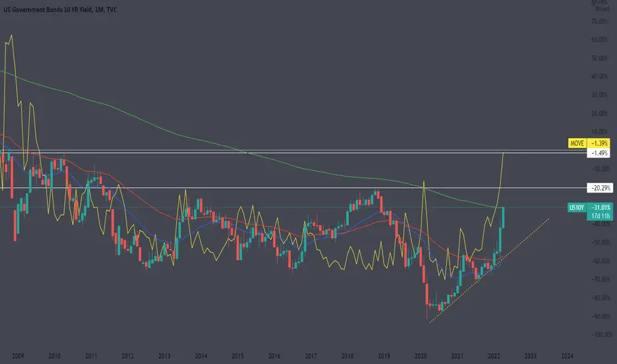Click the 2018 label on time axis
Viewport: 617px width, 364px height.
coord(347,356)
